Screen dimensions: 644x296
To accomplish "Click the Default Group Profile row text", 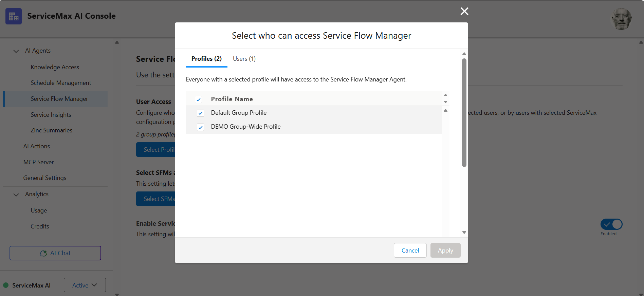I will click(239, 113).
